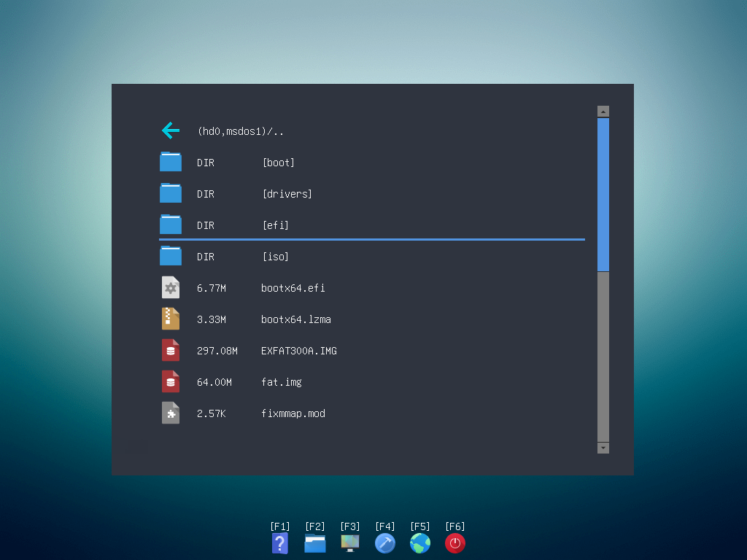Click the 6.77M size value

tap(212, 288)
